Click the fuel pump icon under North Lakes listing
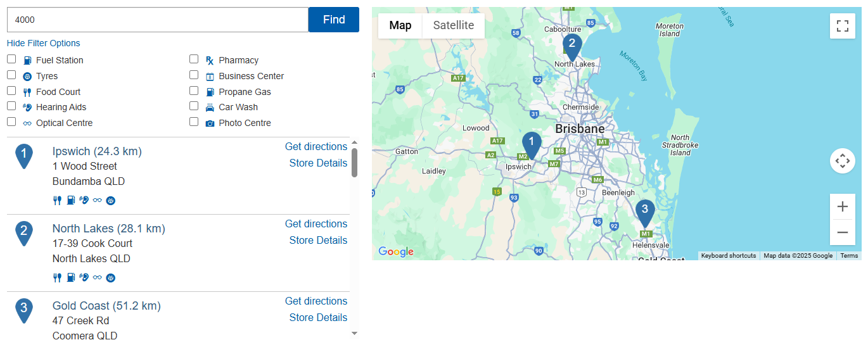Viewport: 868px width, 347px height. [71, 277]
